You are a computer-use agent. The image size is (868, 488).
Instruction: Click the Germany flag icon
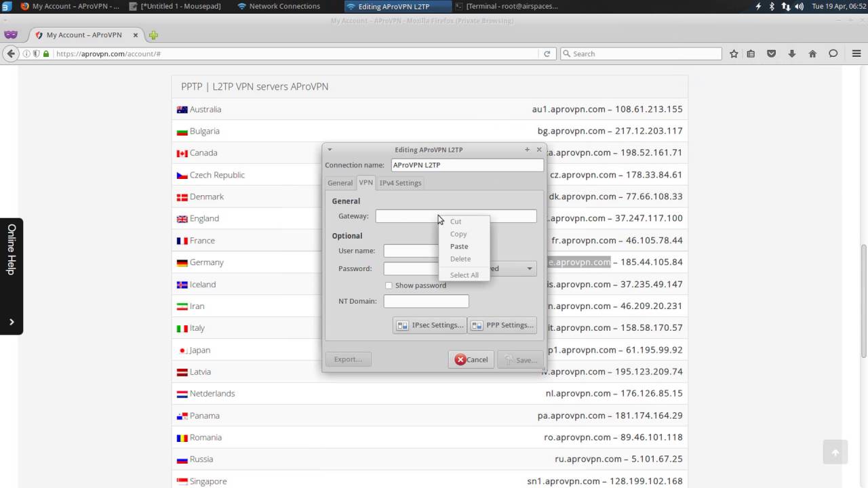(x=182, y=262)
